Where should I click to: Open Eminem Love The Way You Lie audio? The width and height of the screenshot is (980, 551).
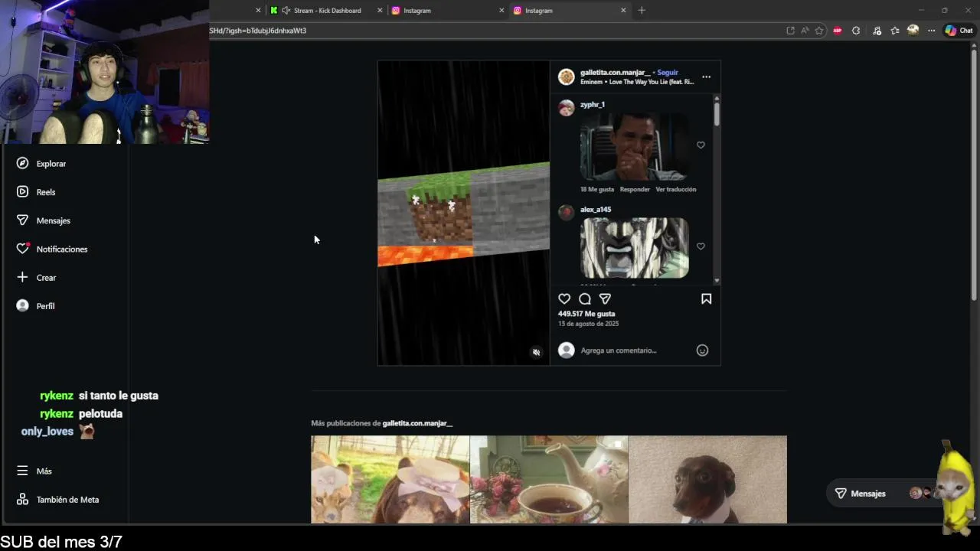(637, 81)
